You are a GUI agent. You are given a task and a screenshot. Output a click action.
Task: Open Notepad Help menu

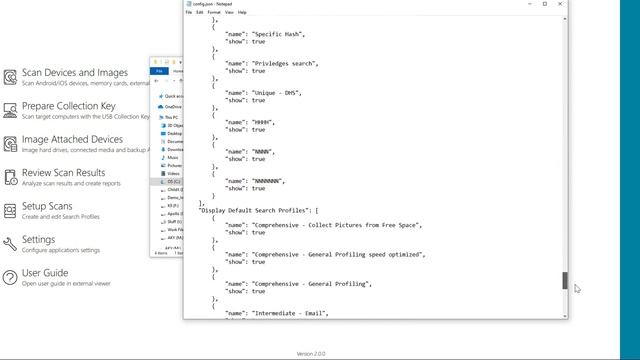pyautogui.click(x=242, y=12)
